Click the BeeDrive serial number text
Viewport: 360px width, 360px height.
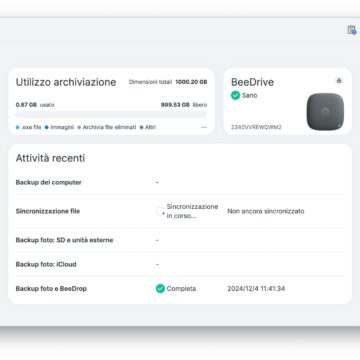click(x=256, y=127)
